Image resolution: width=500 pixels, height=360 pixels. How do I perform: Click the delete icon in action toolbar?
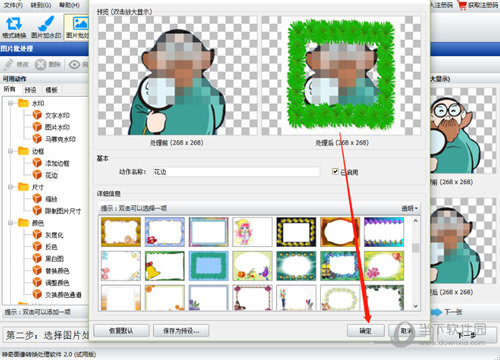point(41,64)
